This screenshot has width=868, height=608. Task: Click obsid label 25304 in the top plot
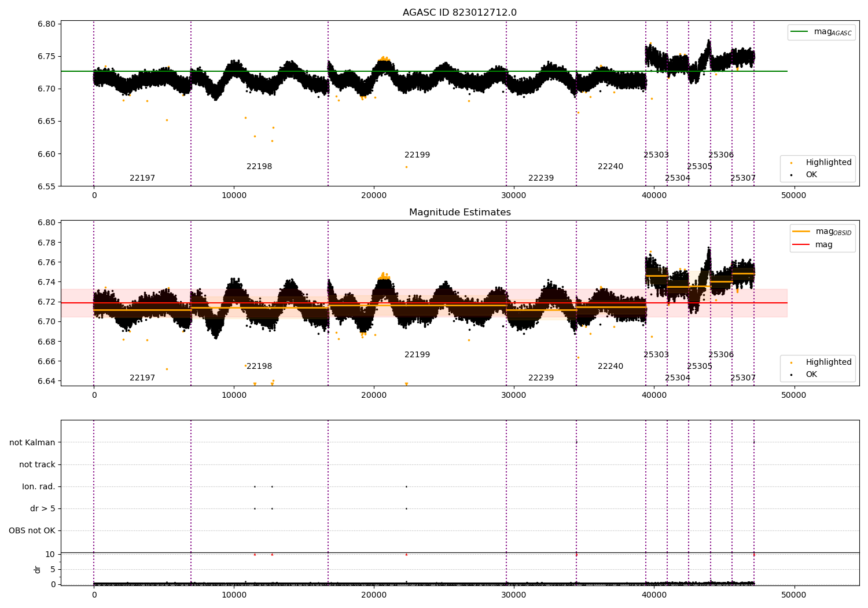[678, 178]
